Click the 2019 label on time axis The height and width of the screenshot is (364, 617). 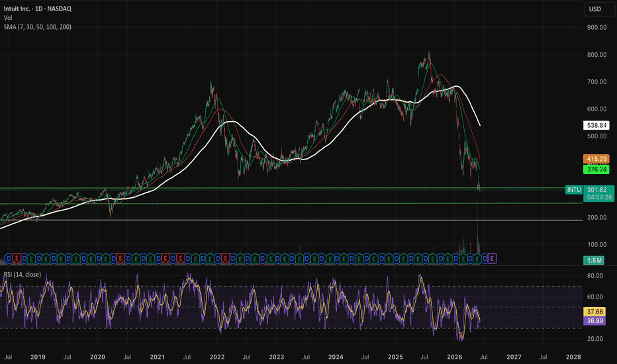pos(38,357)
